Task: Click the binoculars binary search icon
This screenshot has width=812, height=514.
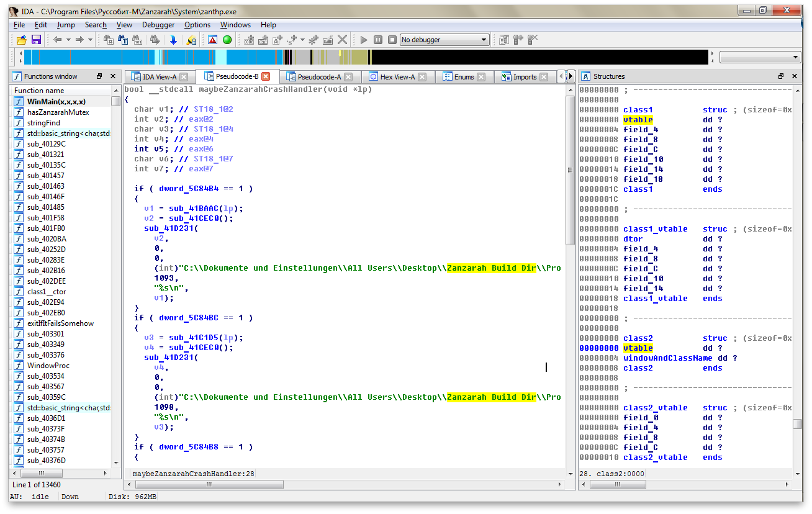Action: 137,40
